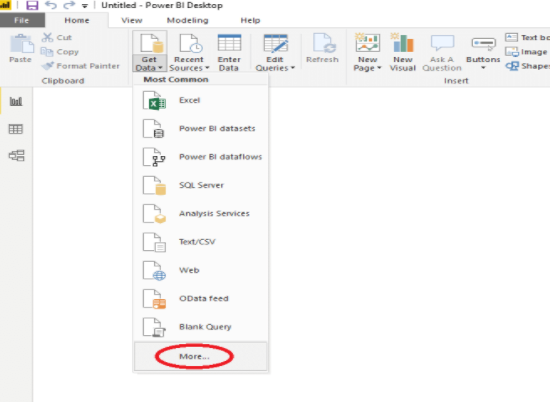555x402 pixels.
Task: Switch to Data view in sidebar
Action: click(x=16, y=129)
